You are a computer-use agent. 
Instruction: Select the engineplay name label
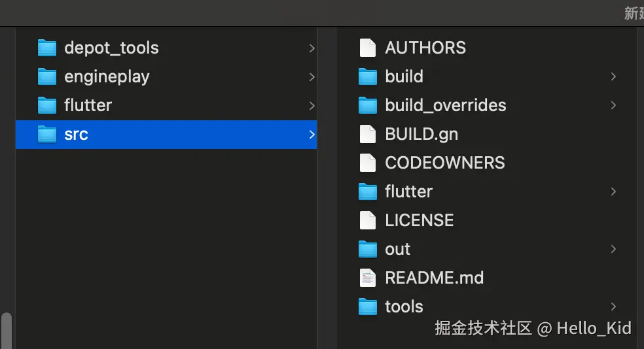pos(107,77)
